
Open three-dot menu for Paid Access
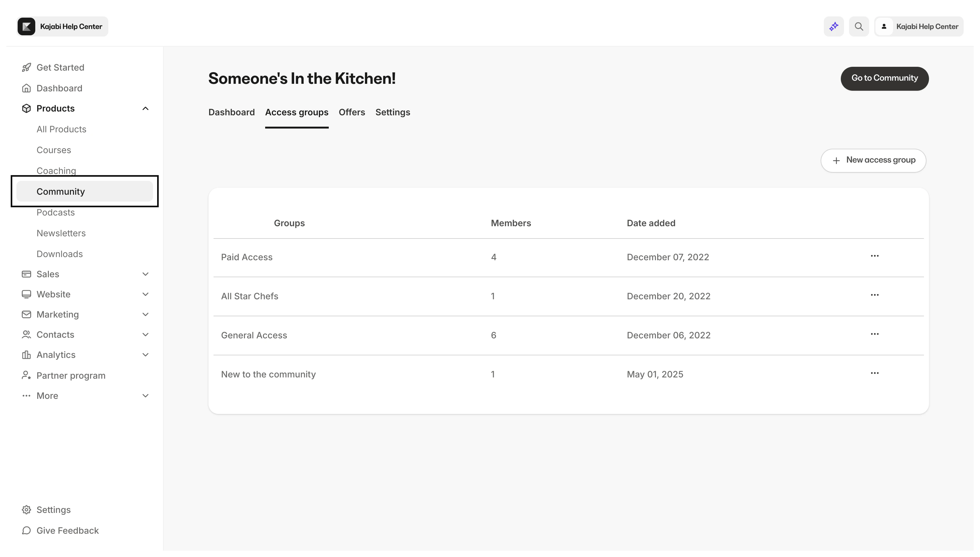[x=875, y=256]
